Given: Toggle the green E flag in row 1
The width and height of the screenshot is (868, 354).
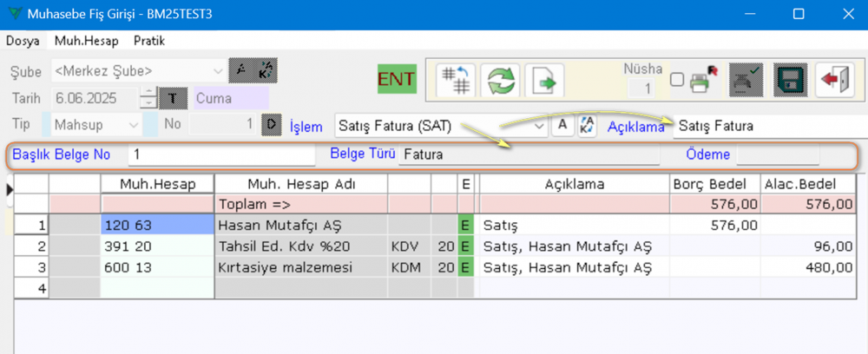Looking at the screenshot, I should (466, 225).
